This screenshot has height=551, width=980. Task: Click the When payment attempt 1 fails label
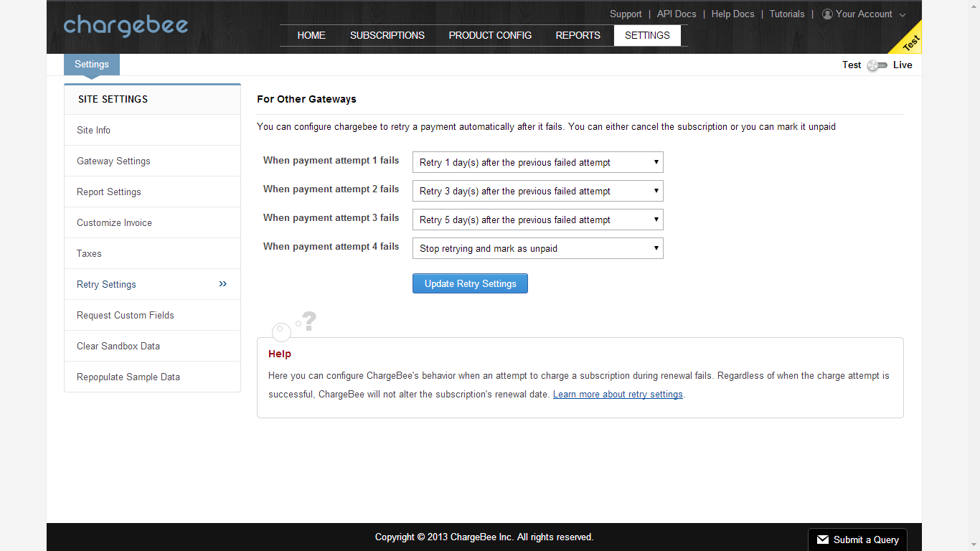(x=331, y=160)
